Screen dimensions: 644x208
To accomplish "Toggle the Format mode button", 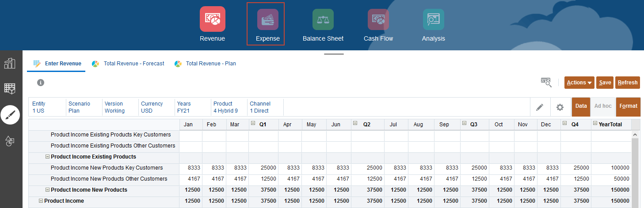I will pos(628,106).
